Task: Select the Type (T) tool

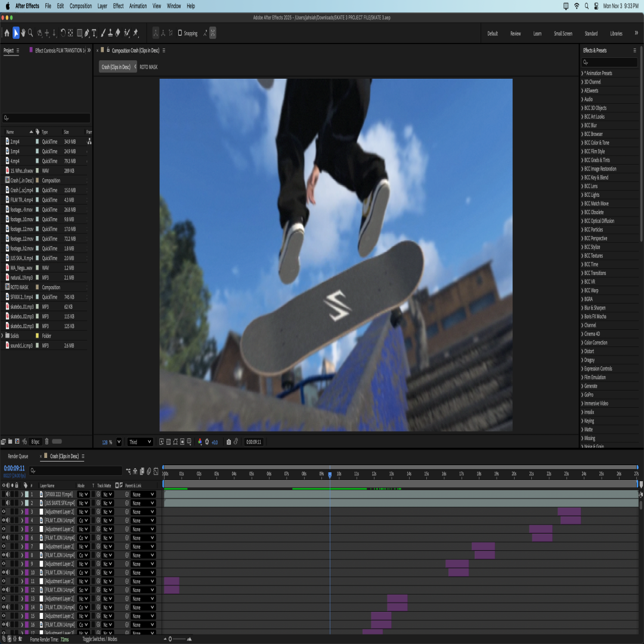Action: [x=94, y=33]
